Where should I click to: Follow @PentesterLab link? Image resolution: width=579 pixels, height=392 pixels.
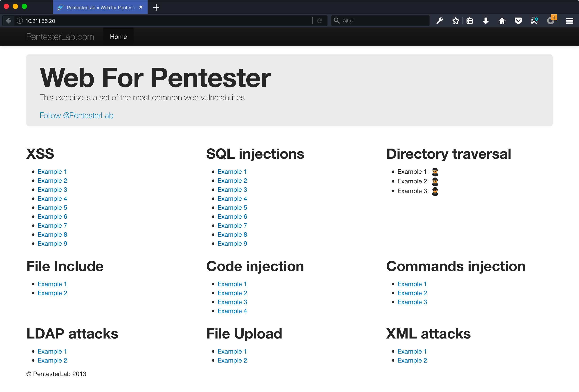(x=76, y=116)
